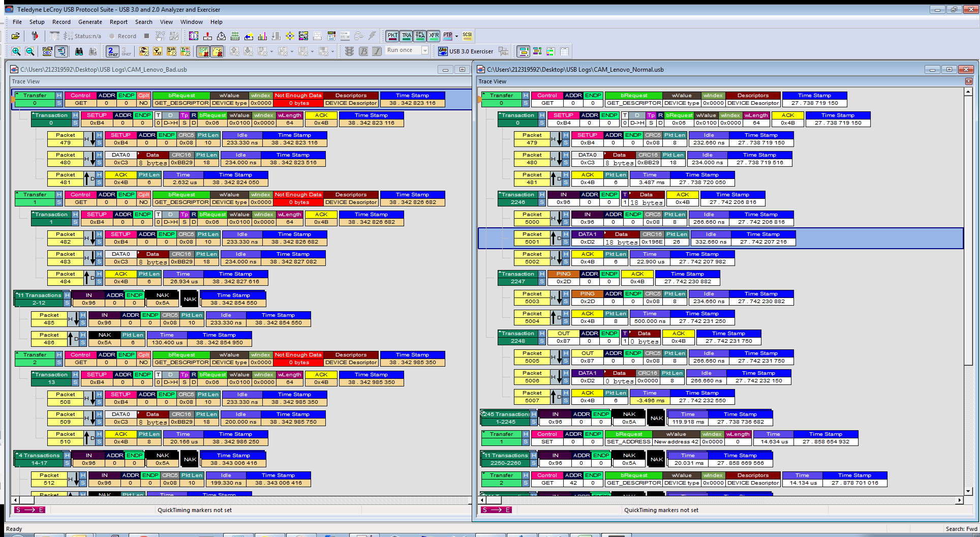Click the USB 3.0 Exerciser label
This screenshot has width=980, height=537.
[x=471, y=51]
